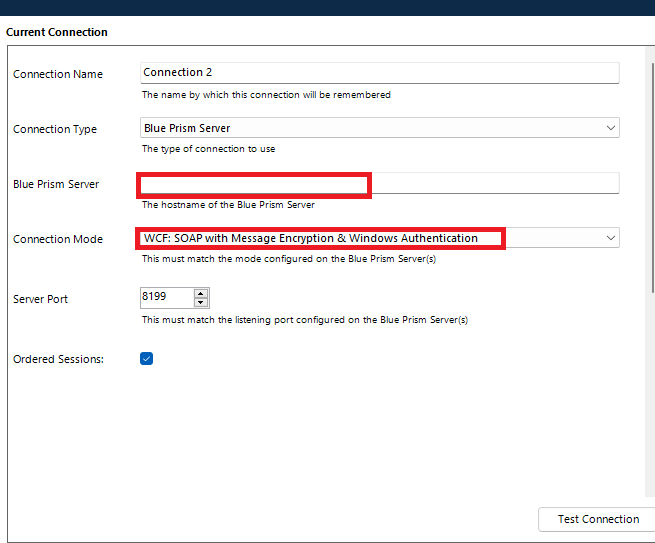Increase Server Port with up arrow

coord(201,293)
